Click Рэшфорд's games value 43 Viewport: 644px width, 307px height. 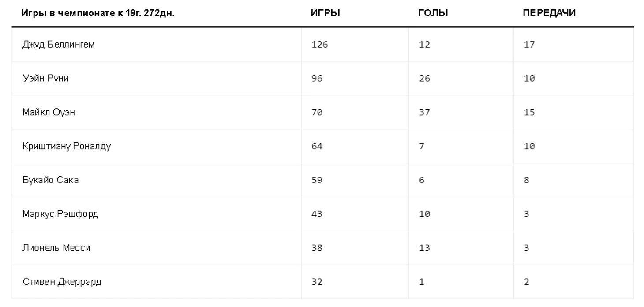[x=317, y=214]
